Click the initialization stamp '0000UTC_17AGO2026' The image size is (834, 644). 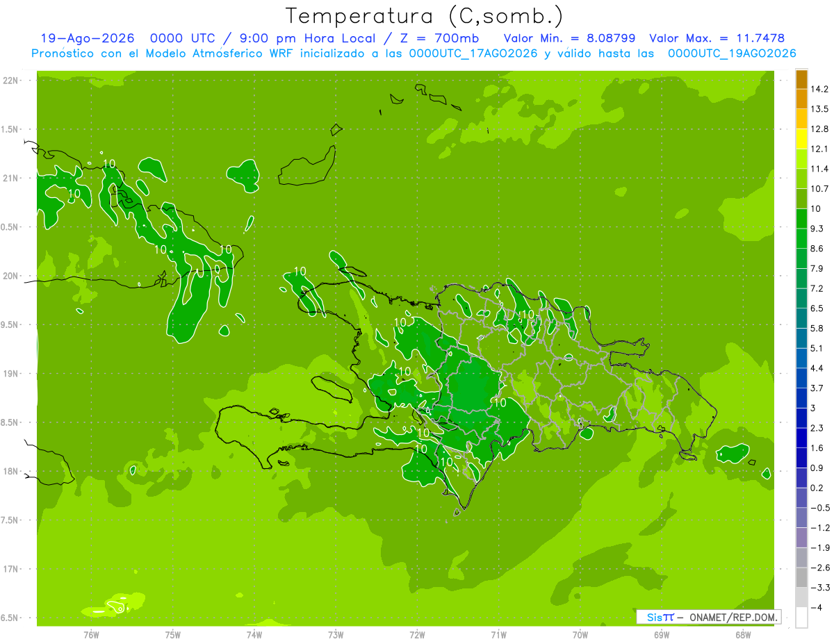click(473, 53)
